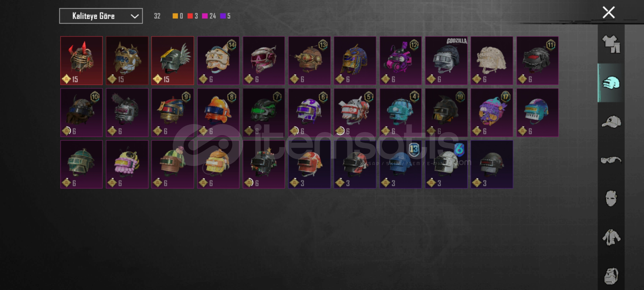Filter by pink quality swatch showing 24
Viewport: 644px width, 290px height.
pyautogui.click(x=209, y=16)
